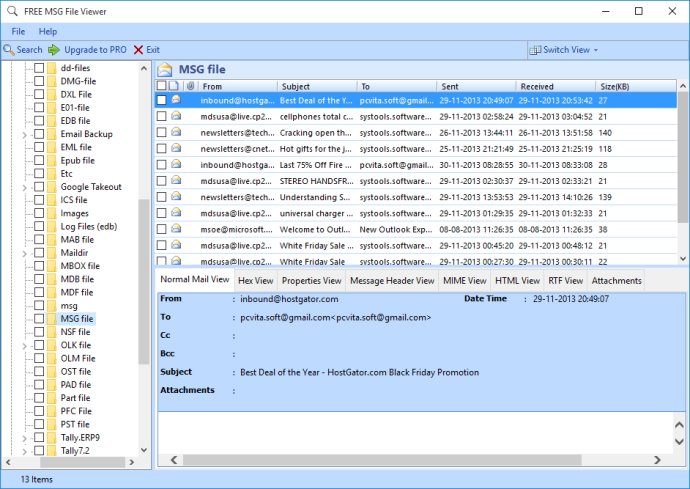The height and width of the screenshot is (489, 690).
Task: Switch to the Properties View tab
Action: [312, 281]
